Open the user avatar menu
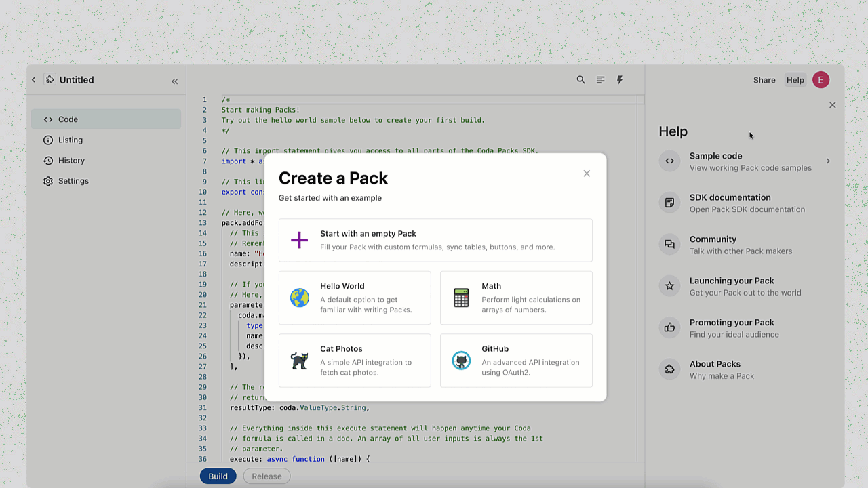Image resolution: width=868 pixels, height=488 pixels. coord(821,80)
